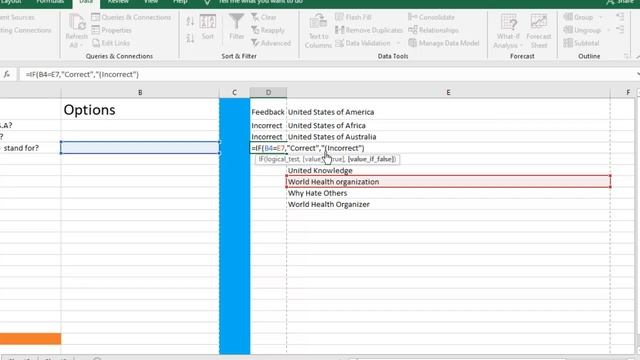Click Clear filter icon
Screen dimensions: 640x360
(255, 17)
